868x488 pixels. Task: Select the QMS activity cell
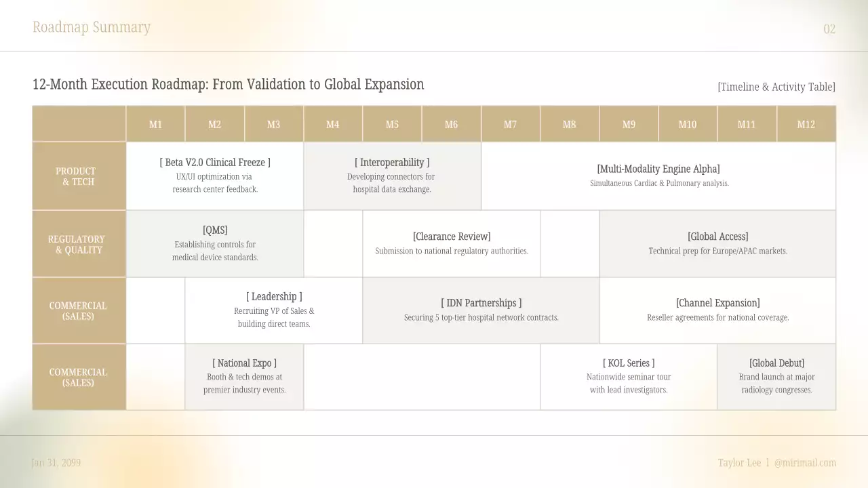[215, 243]
